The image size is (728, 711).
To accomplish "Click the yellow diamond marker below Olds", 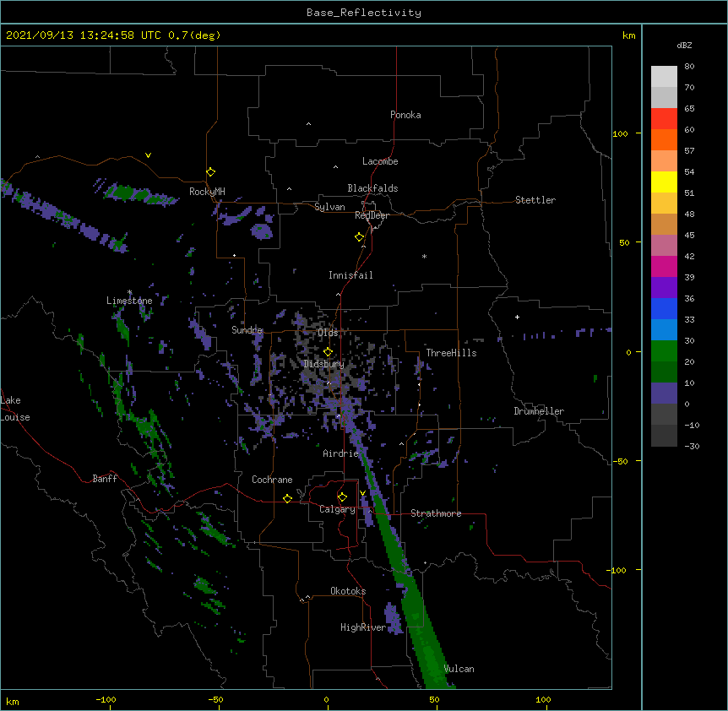I will click(x=328, y=352).
